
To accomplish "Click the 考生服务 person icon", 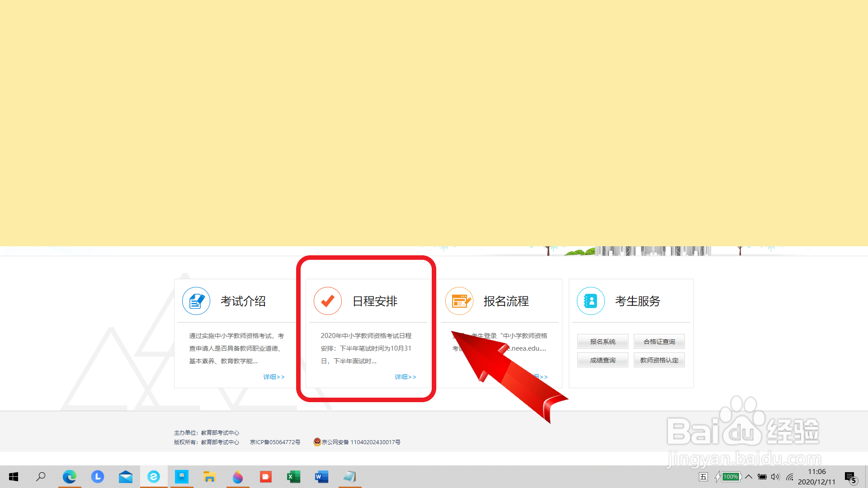I will 591,301.
